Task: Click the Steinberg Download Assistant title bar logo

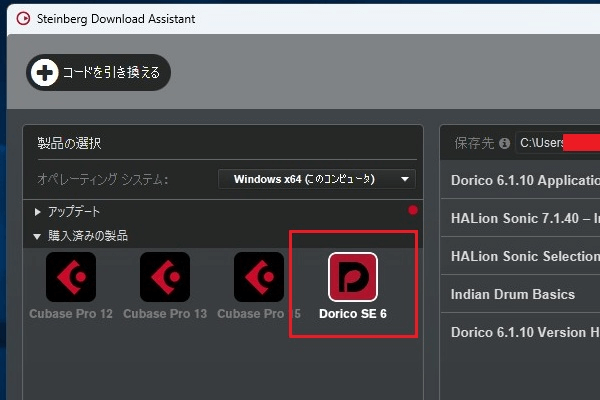Action: [21, 18]
